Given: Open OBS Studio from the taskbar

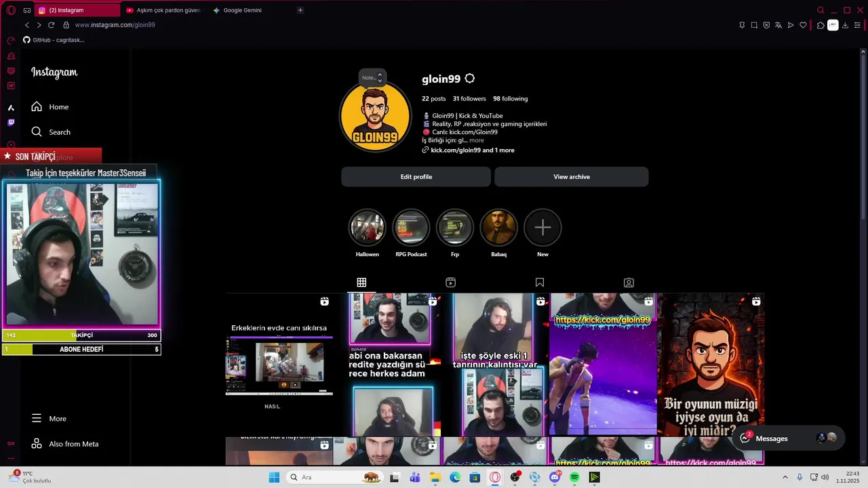Looking at the screenshot, I should click(515, 477).
